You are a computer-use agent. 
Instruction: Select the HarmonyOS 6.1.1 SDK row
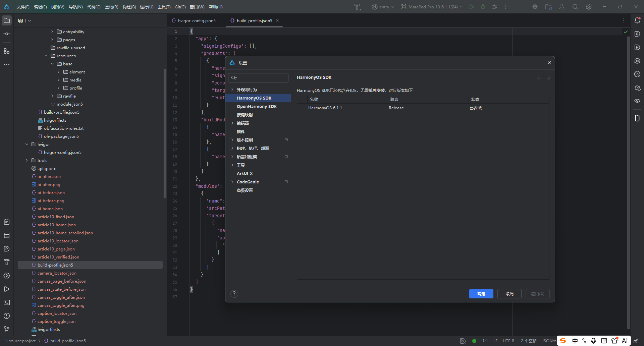[423, 108]
